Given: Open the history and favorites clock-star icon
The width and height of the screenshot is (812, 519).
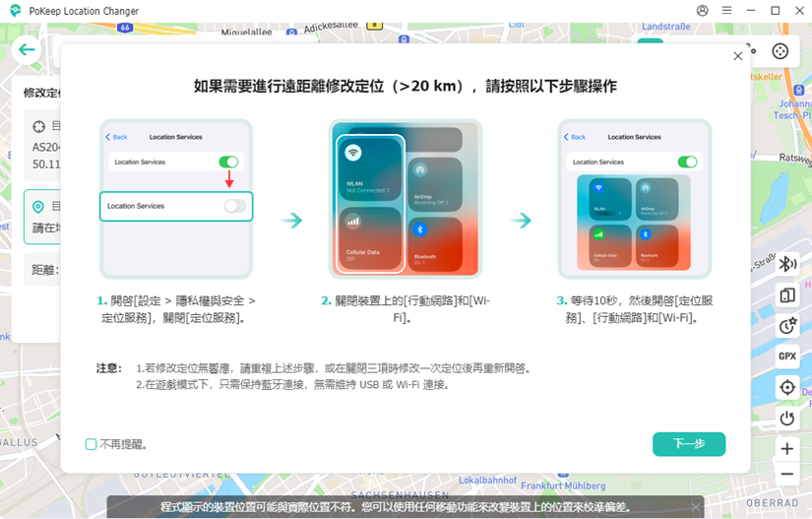Looking at the screenshot, I should pyautogui.click(x=787, y=326).
